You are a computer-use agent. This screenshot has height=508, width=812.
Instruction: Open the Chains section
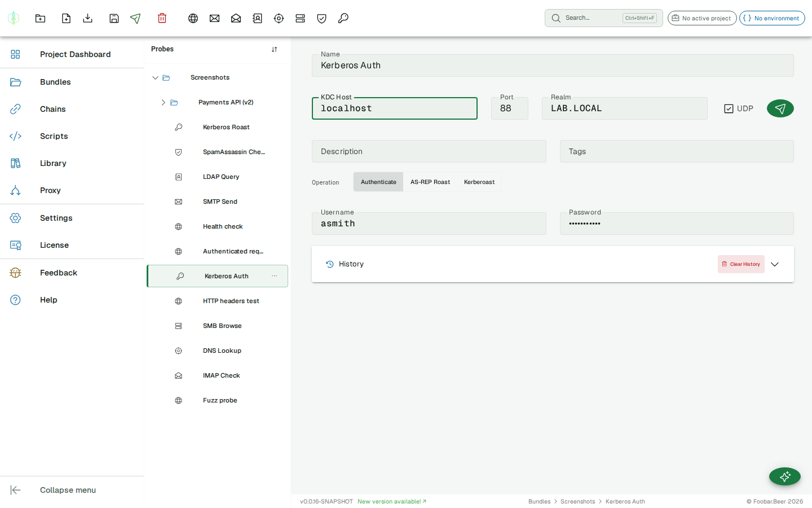coord(72,109)
